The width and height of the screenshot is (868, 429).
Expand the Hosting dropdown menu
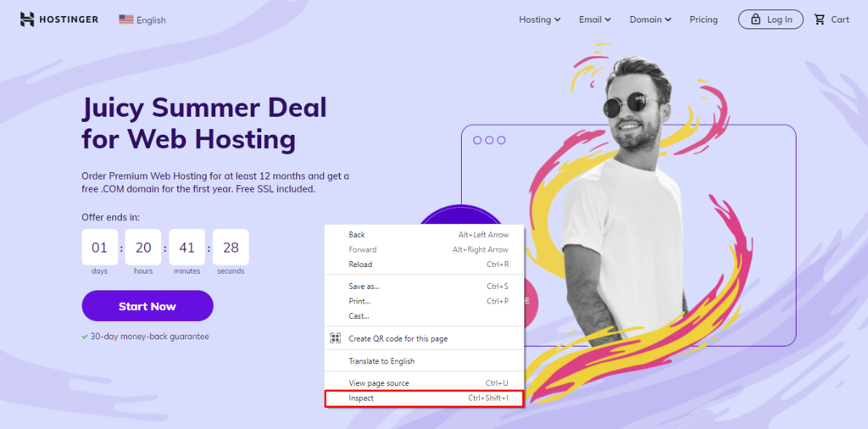(540, 19)
